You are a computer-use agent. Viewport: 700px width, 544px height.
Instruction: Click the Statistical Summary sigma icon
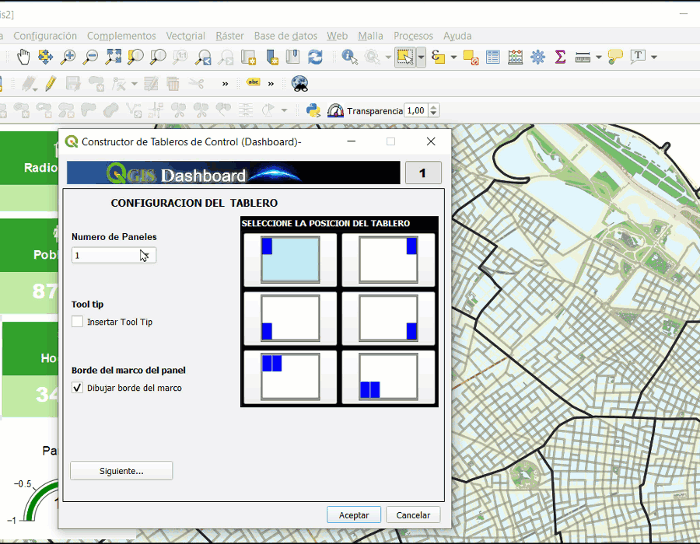coord(560,57)
